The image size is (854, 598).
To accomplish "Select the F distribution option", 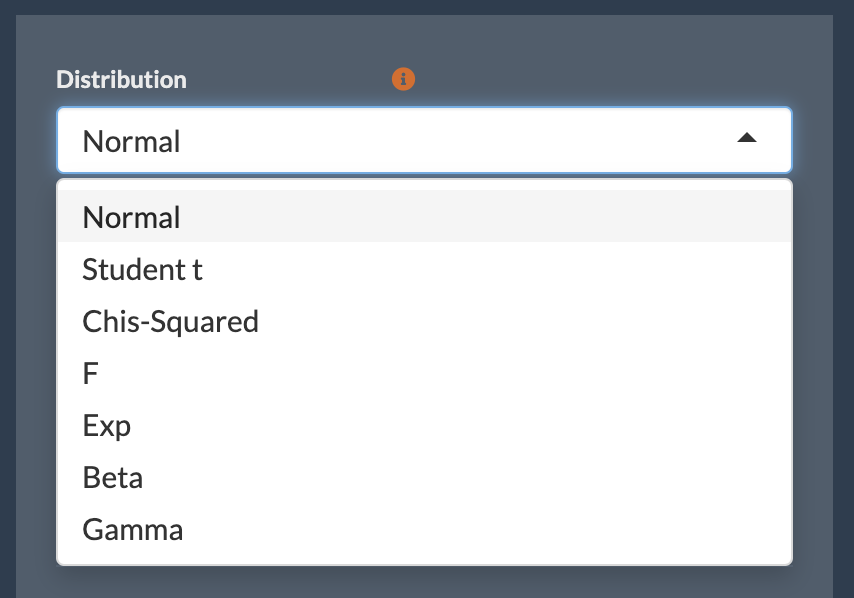I will 90,373.
